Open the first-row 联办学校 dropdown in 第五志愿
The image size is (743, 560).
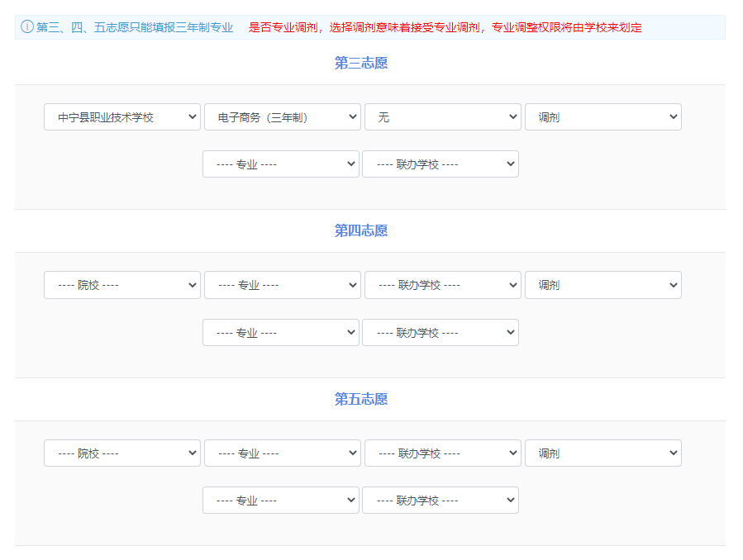443,453
